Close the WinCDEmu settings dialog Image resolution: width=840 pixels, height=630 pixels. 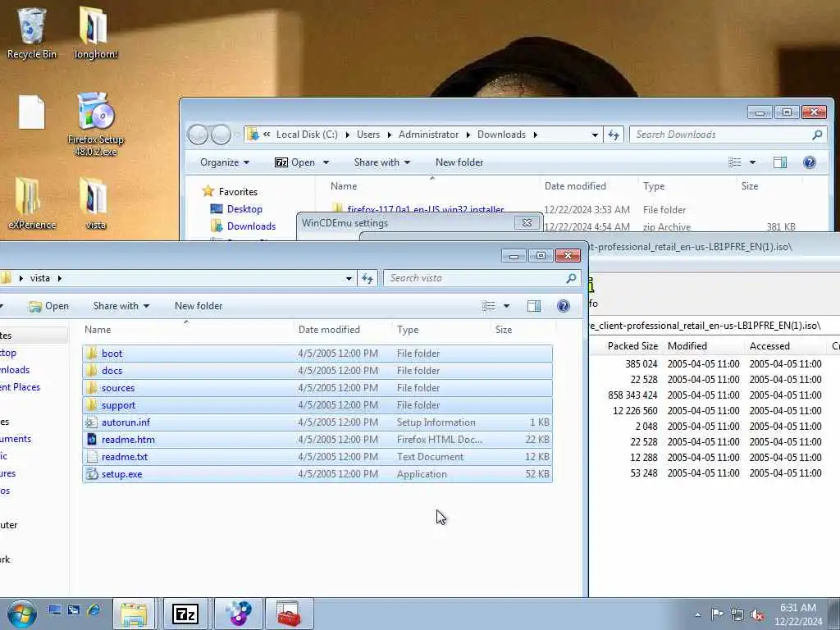[527, 223]
